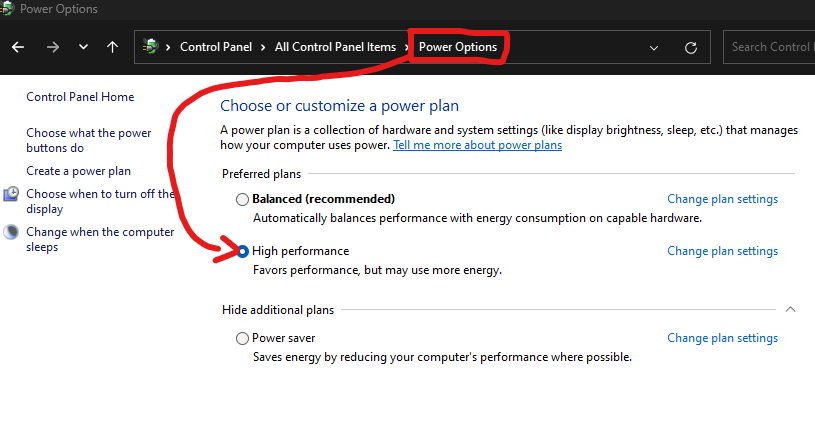Go up one folder level
Viewport: 815px width, 428px height.
pyautogui.click(x=112, y=47)
